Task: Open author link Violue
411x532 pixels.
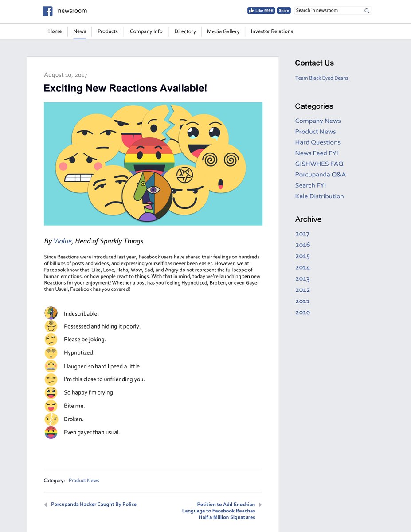Action: coord(63,241)
